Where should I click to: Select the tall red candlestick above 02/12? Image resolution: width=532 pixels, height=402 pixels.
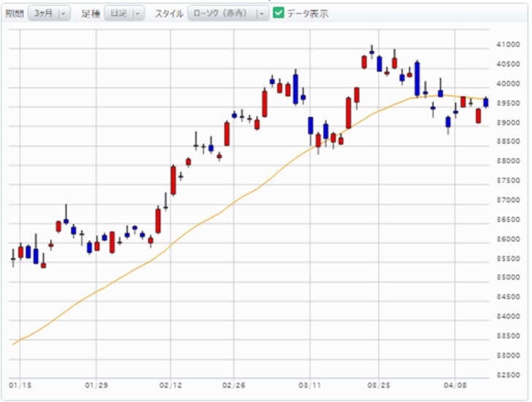(173, 180)
